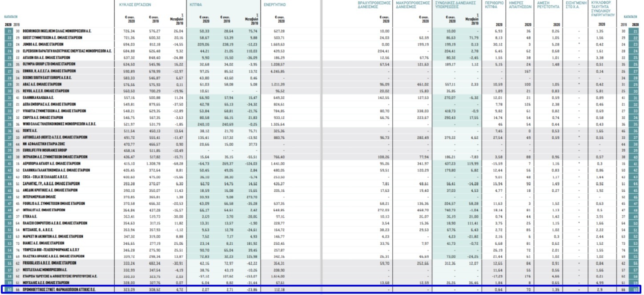
Task: Click the long-term borrowing value 461,02
Action: [x=423, y=84]
